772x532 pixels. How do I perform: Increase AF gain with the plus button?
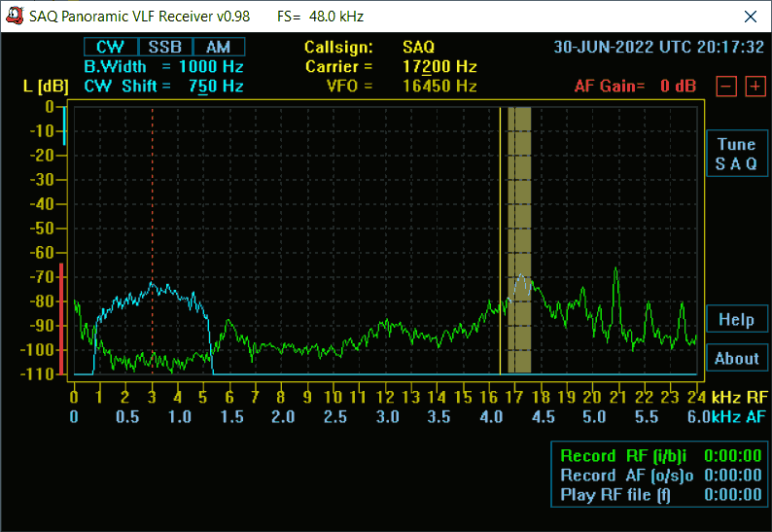[x=754, y=87]
